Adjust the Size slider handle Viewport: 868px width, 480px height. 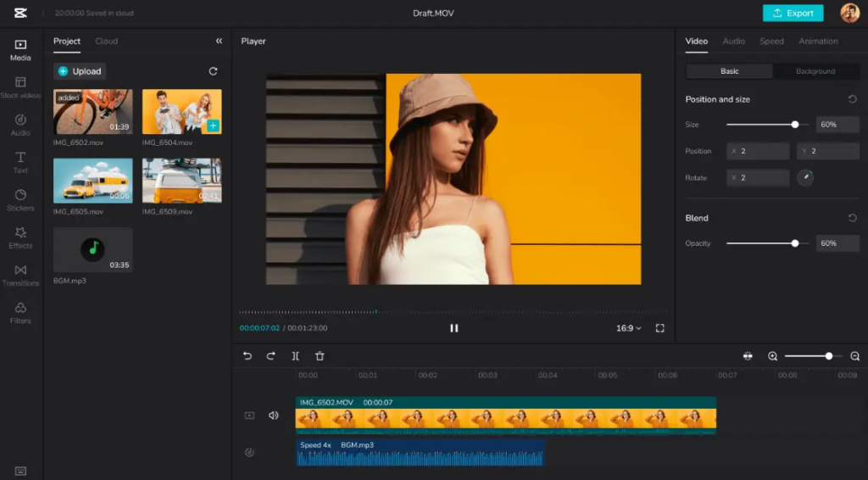tap(795, 125)
